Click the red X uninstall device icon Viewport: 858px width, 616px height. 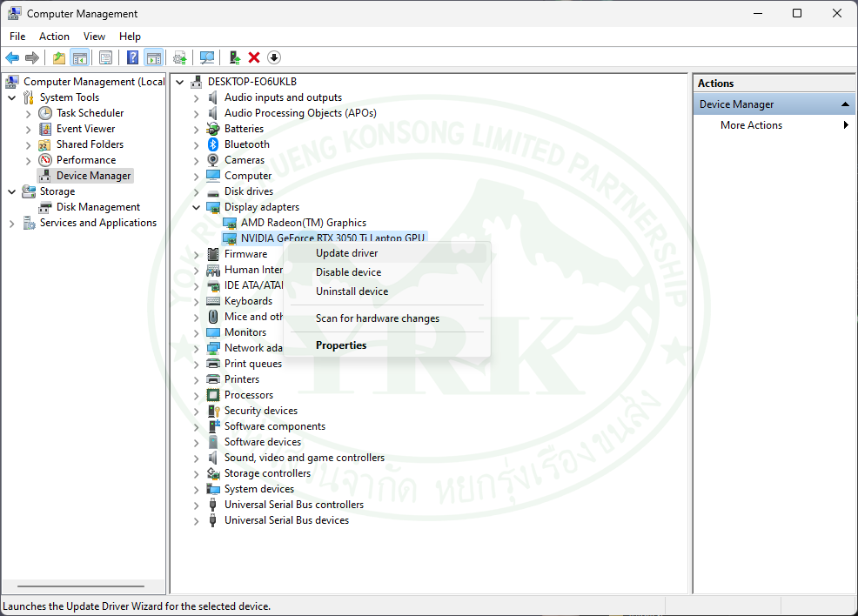(x=254, y=57)
